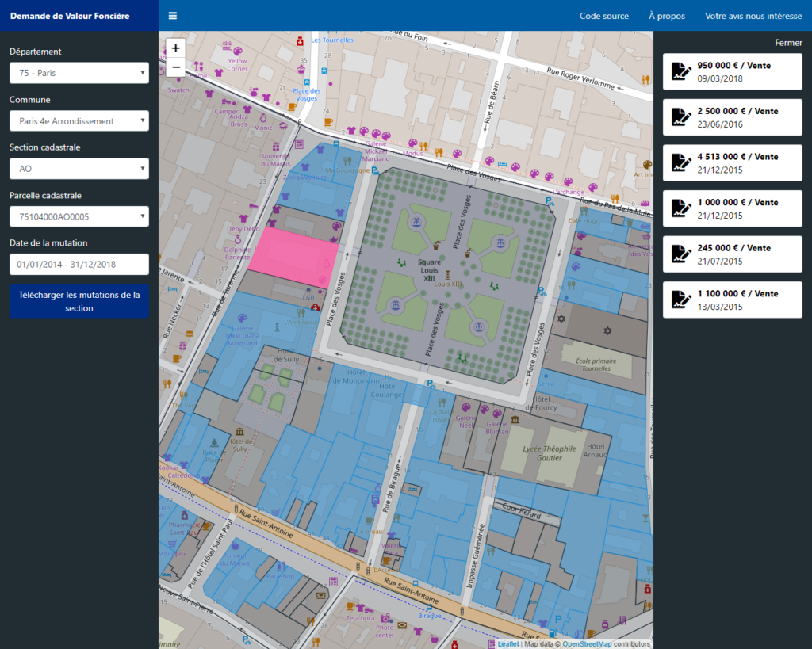Image resolution: width=812 pixels, height=649 pixels.
Task: Open the Code source menu item
Action: pos(603,16)
